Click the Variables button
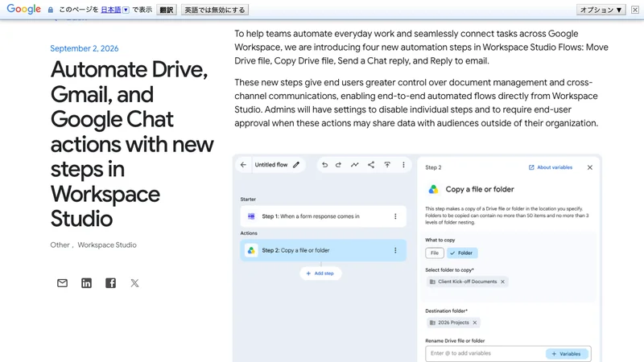 click(567, 353)
